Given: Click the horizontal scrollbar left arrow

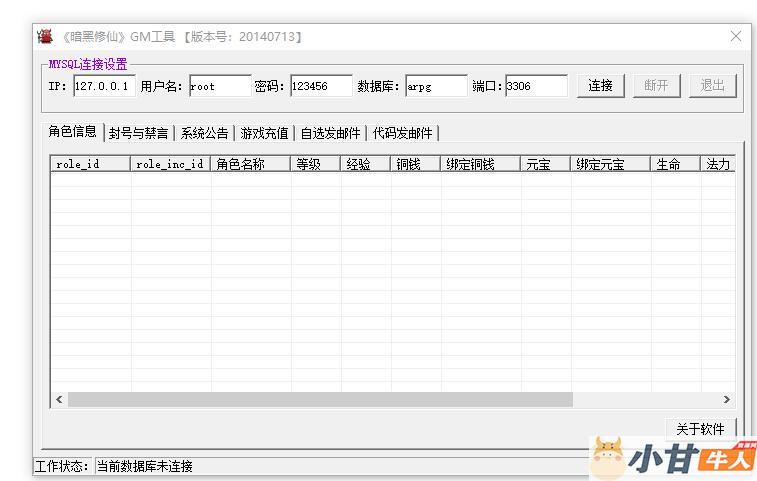Looking at the screenshot, I should pos(59,399).
